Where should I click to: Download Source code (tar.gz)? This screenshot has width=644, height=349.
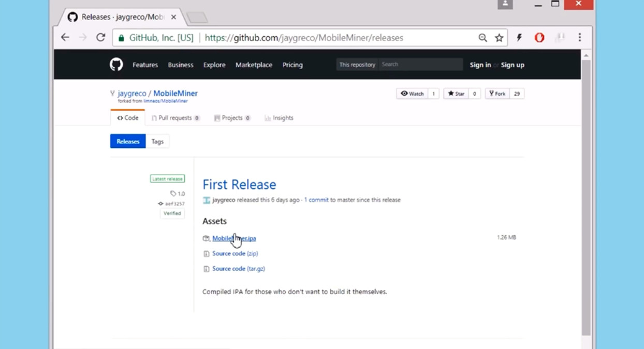click(239, 269)
